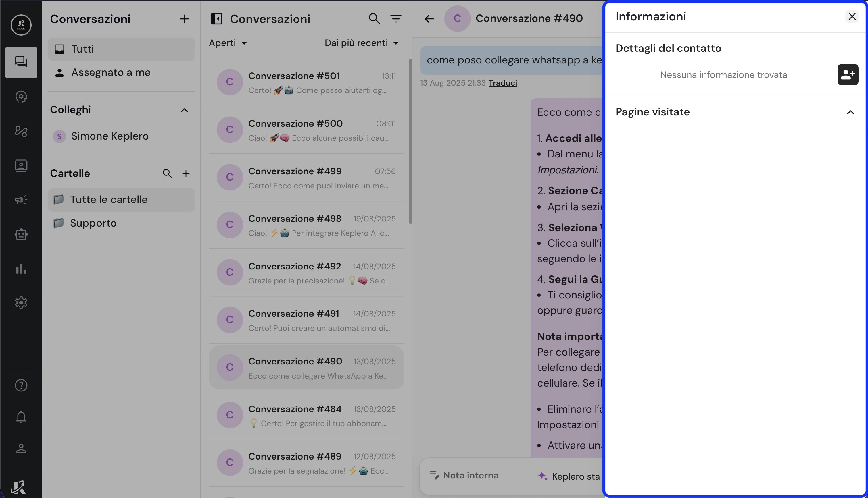This screenshot has width=868, height=498.
Task: Open the analytics bar chart icon
Action: 21,269
